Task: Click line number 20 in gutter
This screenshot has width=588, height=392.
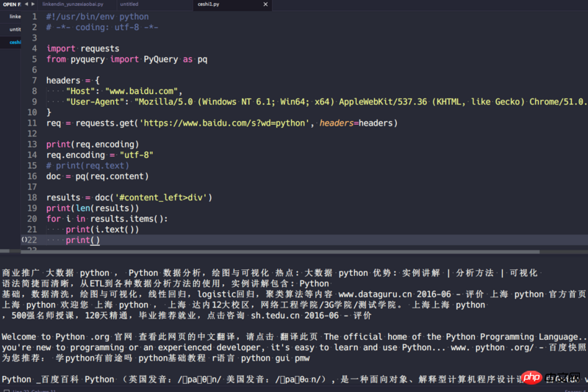Action: tap(32, 219)
